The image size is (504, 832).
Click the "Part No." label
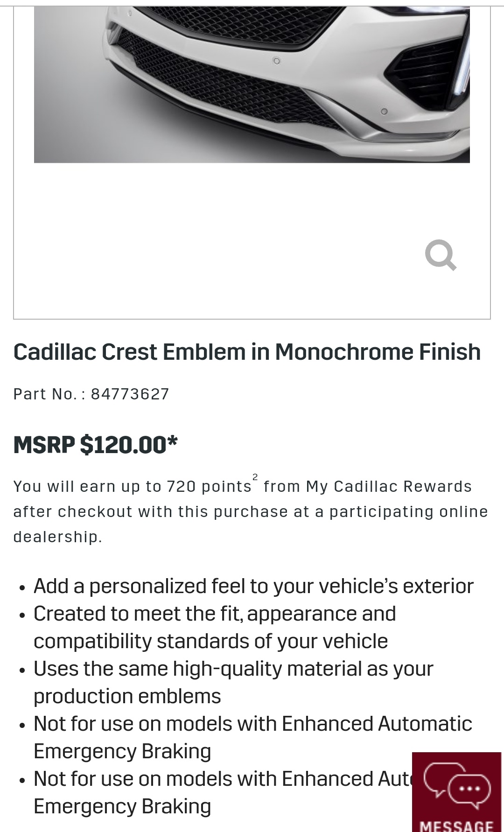point(45,394)
